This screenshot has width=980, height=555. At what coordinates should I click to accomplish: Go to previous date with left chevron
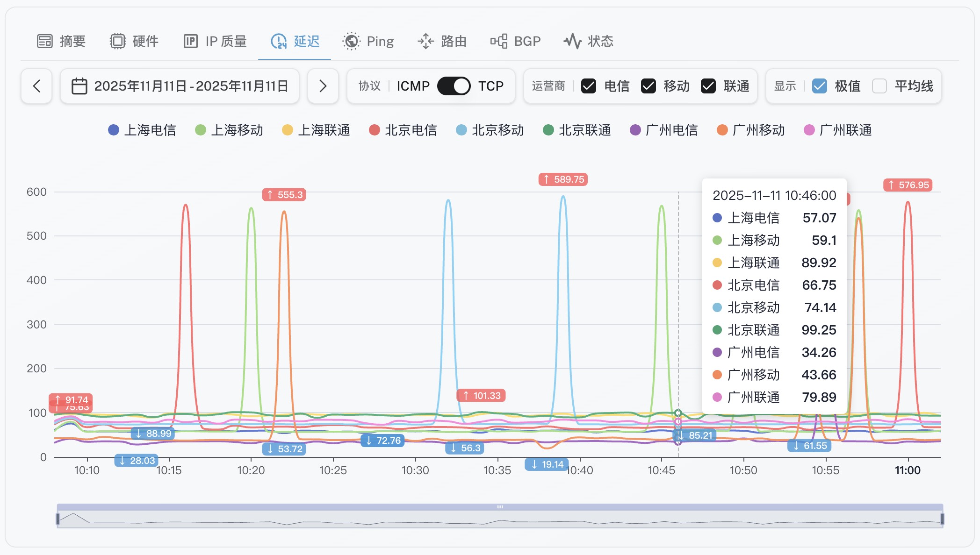coord(36,86)
